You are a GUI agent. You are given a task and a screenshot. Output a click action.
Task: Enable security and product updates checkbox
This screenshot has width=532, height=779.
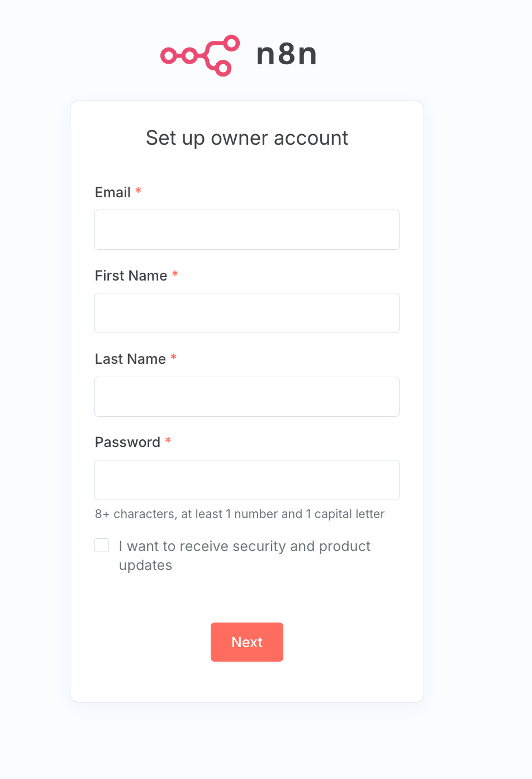(102, 545)
